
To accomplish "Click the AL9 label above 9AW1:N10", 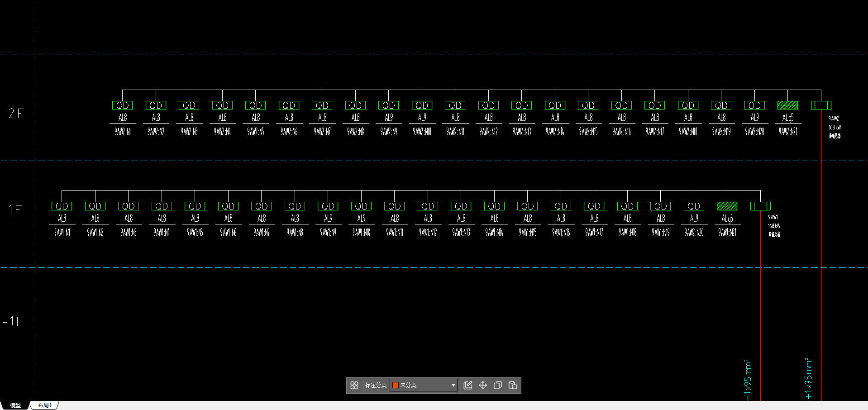I will [x=361, y=218].
